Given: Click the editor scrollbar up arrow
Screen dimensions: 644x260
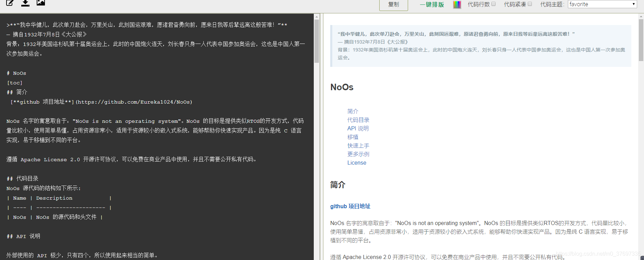Looking at the screenshot, I should [x=317, y=16].
